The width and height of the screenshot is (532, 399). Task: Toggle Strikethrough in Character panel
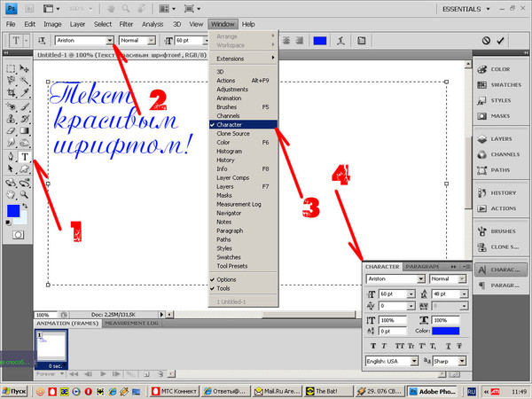459,346
